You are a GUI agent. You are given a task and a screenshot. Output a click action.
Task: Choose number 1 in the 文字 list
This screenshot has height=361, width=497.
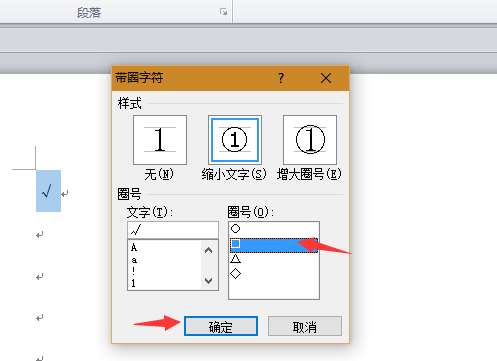[133, 283]
